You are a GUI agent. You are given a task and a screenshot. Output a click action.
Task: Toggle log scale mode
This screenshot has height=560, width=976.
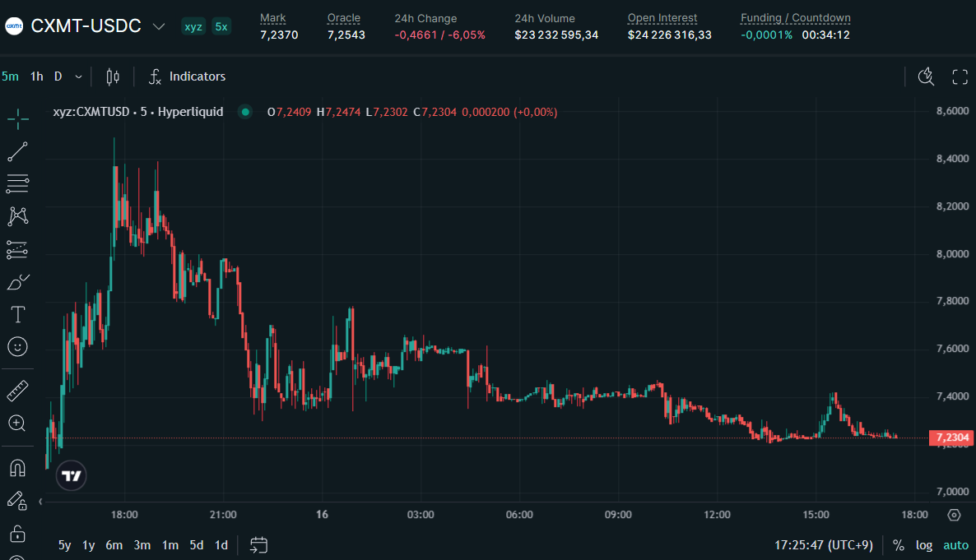pos(924,545)
